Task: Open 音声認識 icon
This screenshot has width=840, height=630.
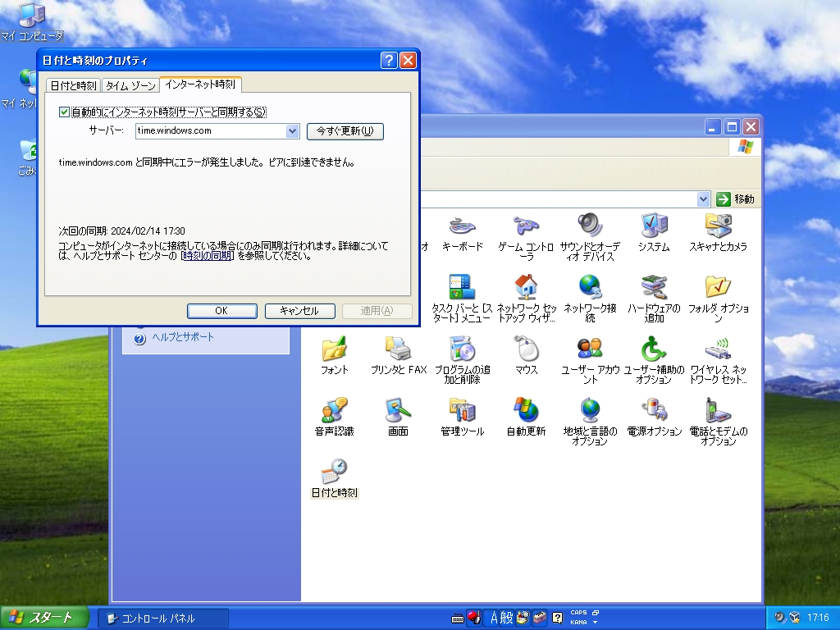Action: pos(335,418)
